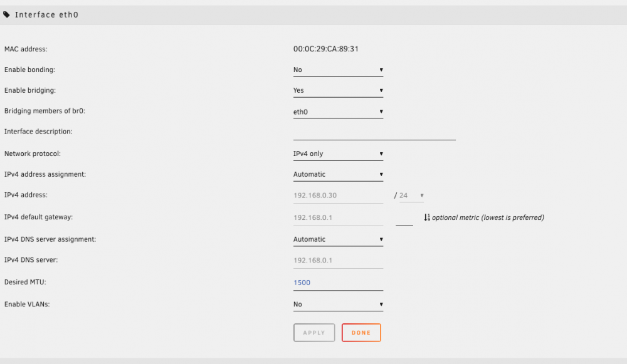The width and height of the screenshot is (627, 364).
Task: Focus the Interface description field
Action: 374,133
